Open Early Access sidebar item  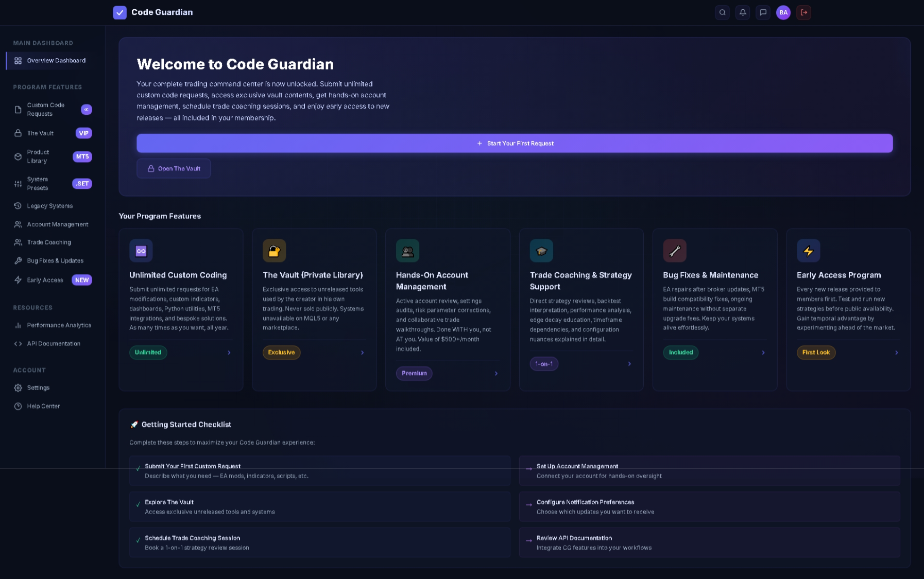53,280
